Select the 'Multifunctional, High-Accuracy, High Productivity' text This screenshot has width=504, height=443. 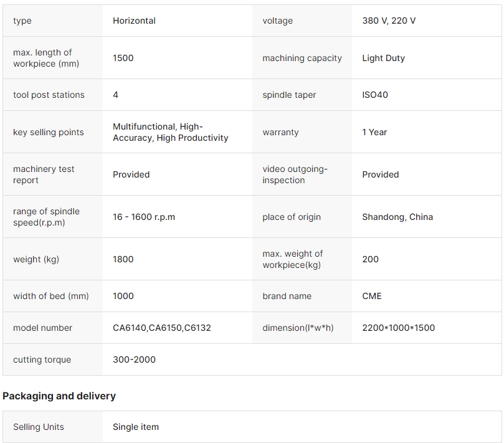click(x=170, y=132)
